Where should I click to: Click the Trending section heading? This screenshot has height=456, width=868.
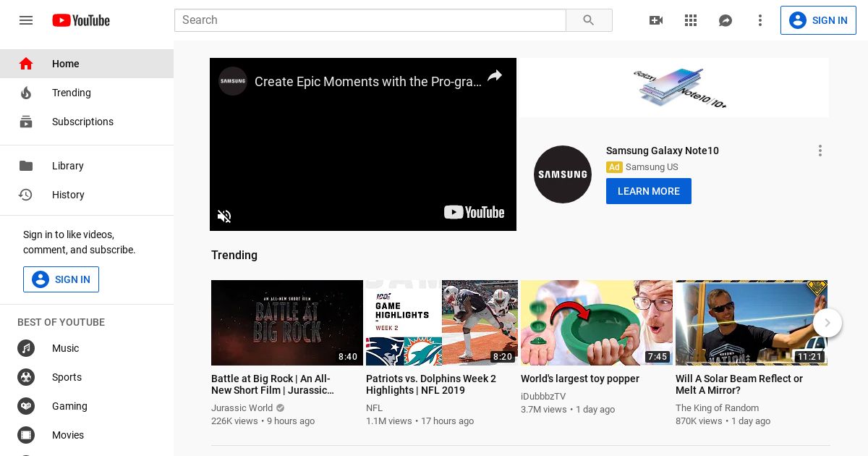point(234,255)
